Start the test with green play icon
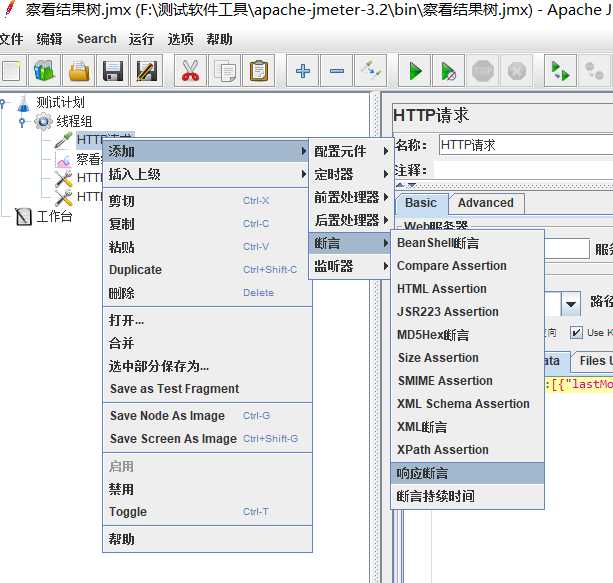 [x=415, y=71]
